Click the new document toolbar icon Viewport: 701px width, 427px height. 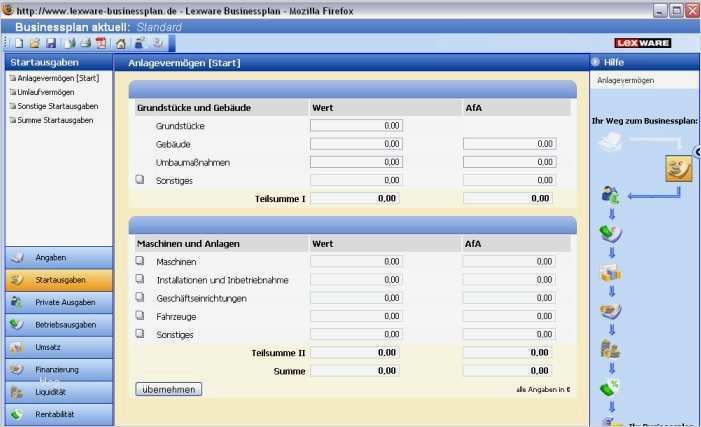tap(19, 43)
